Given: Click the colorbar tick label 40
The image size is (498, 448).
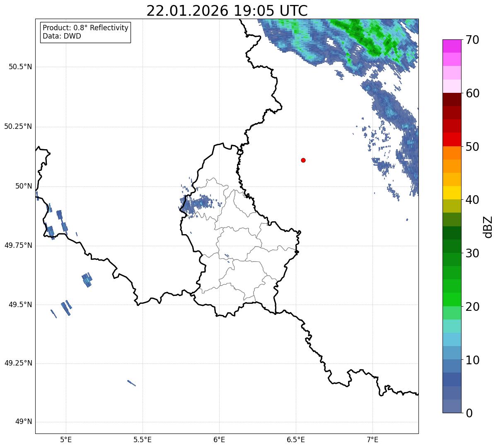Looking at the screenshot, I should [472, 200].
